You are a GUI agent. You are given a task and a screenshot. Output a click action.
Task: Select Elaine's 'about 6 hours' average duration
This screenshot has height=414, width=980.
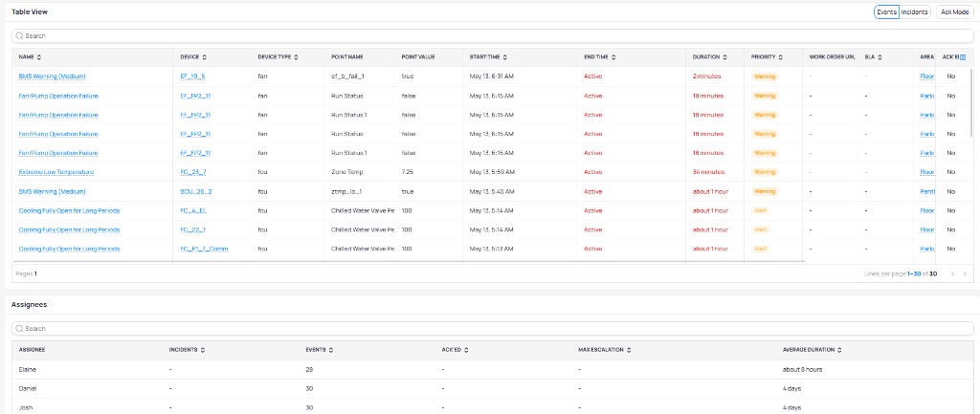(x=802, y=370)
